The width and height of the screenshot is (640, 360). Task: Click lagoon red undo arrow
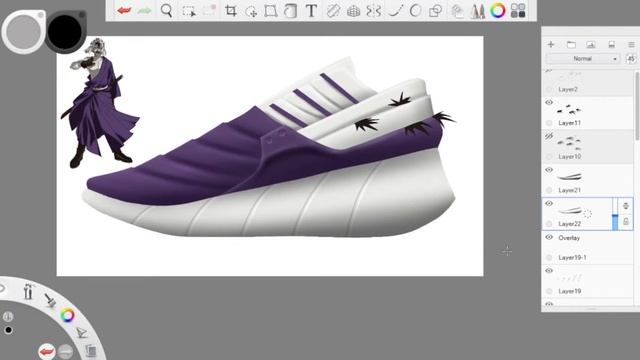tap(47, 351)
